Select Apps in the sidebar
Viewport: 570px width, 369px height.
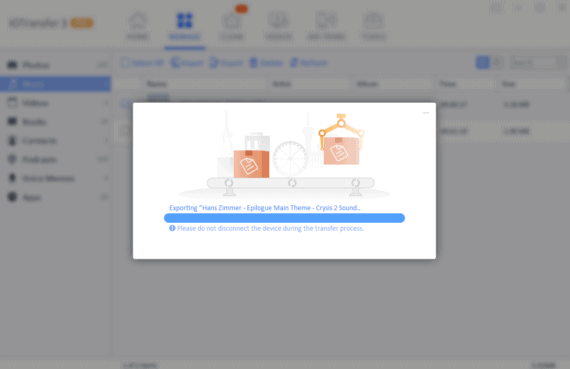pos(56,197)
